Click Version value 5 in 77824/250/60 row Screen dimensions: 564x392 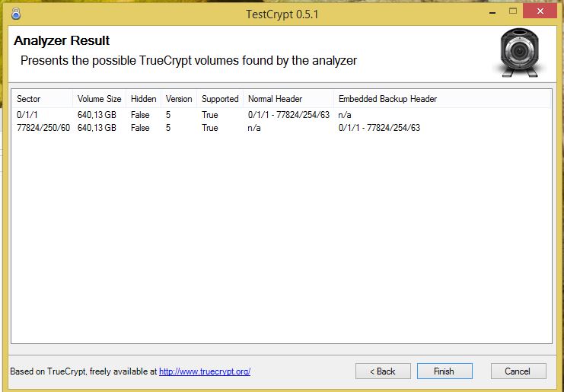click(x=168, y=128)
